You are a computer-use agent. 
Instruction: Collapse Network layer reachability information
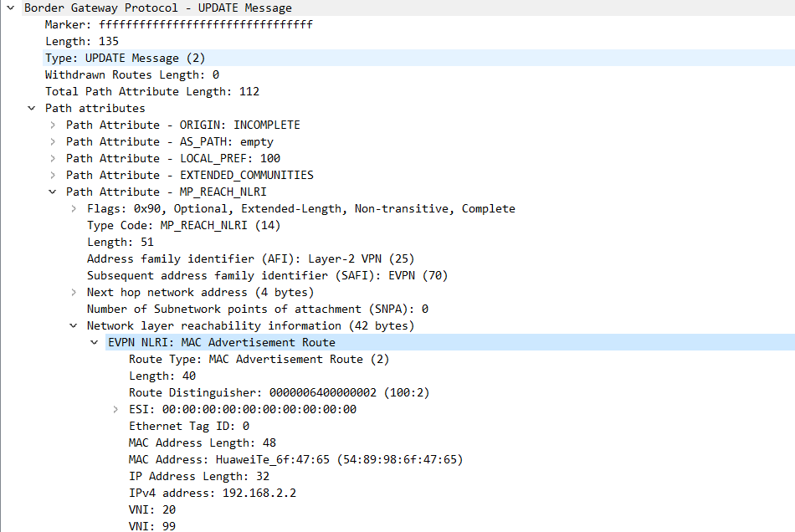click(74, 325)
